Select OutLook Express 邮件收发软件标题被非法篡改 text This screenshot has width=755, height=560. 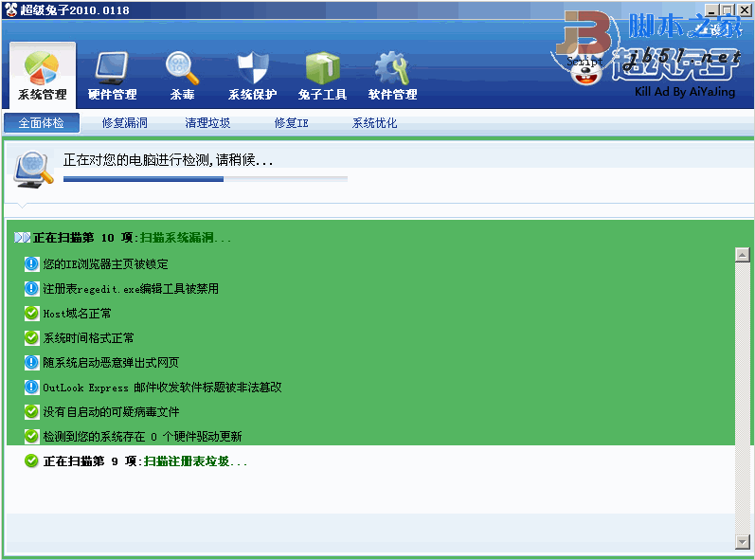tap(162, 388)
